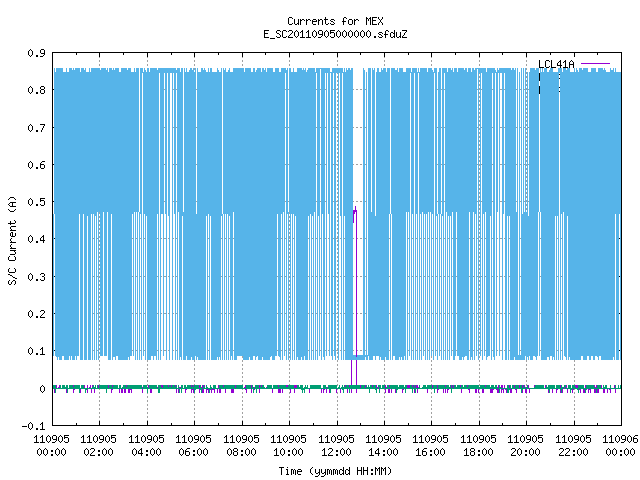The width and height of the screenshot is (640, 480).
Task: Click the y-axis value '0.7'
Action: point(36,128)
